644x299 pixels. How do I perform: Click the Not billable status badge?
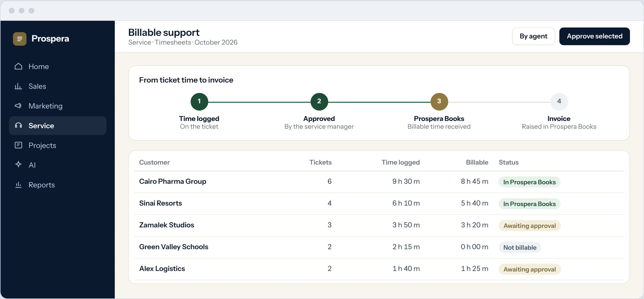(520, 248)
